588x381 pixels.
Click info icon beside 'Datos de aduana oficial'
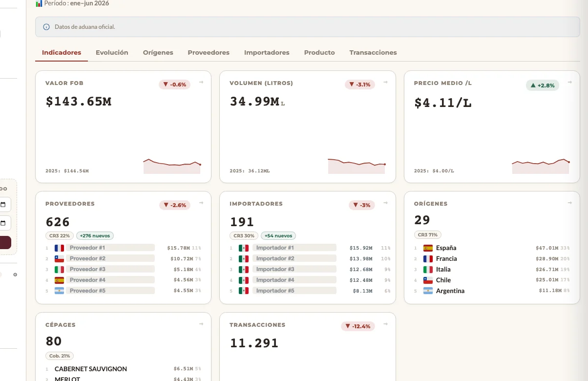coord(46,27)
